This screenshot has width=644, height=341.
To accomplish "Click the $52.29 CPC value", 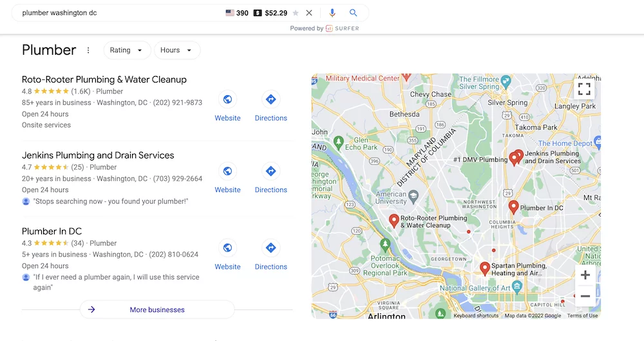I will click(276, 13).
